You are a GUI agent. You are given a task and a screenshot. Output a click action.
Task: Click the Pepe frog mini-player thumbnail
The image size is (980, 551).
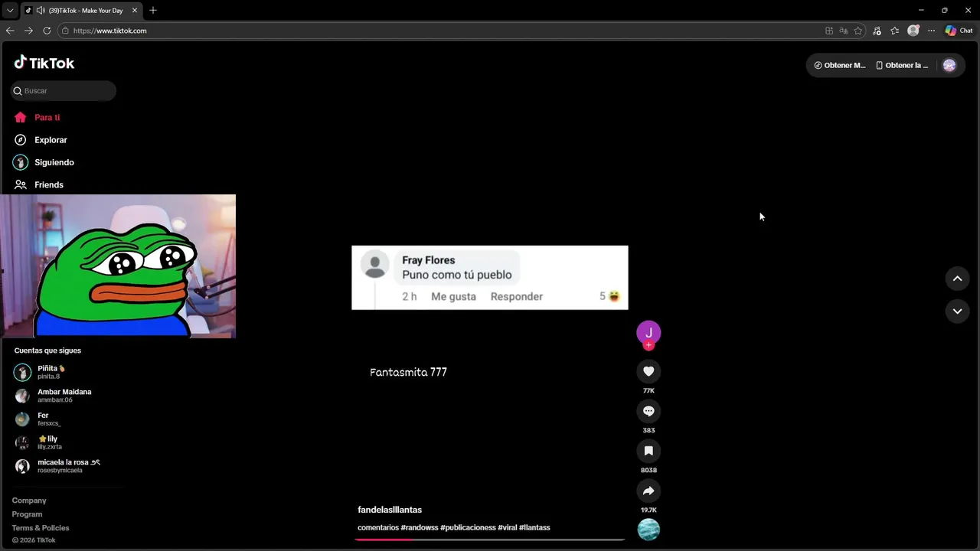pos(118,266)
